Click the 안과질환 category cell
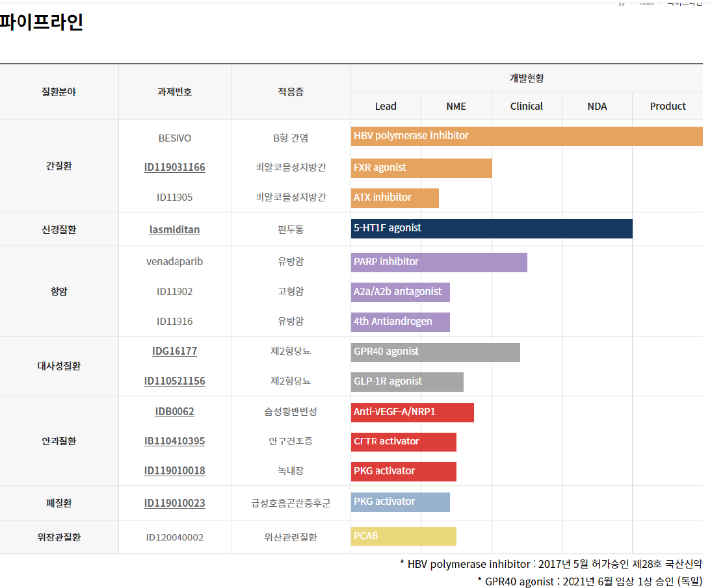The height and width of the screenshot is (588, 712). click(59, 441)
